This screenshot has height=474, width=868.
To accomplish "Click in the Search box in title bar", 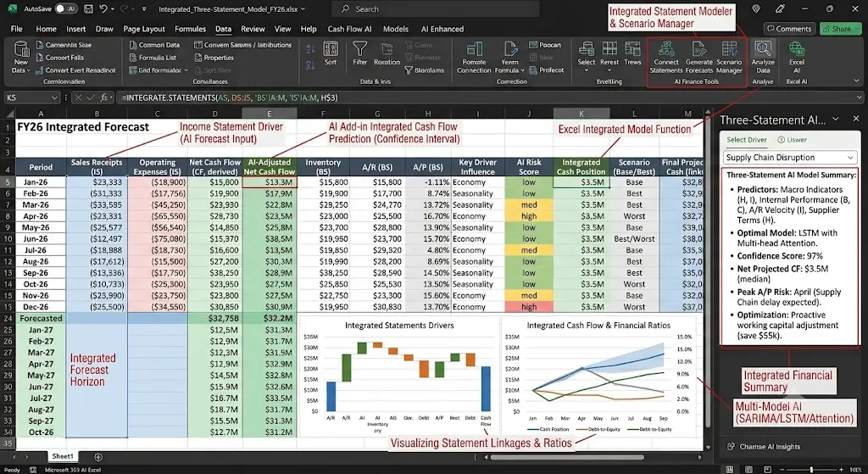I will point(435,8).
